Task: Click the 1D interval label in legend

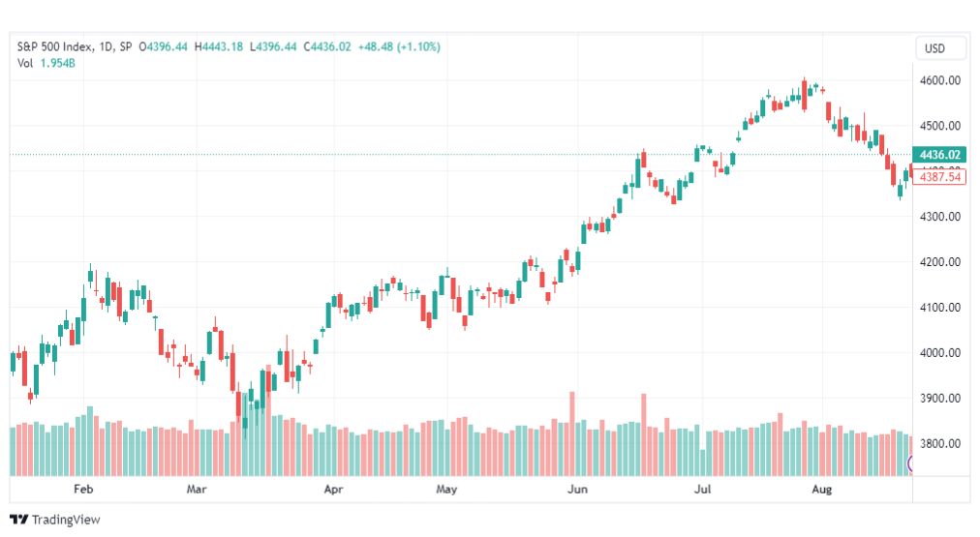Action: (107, 46)
